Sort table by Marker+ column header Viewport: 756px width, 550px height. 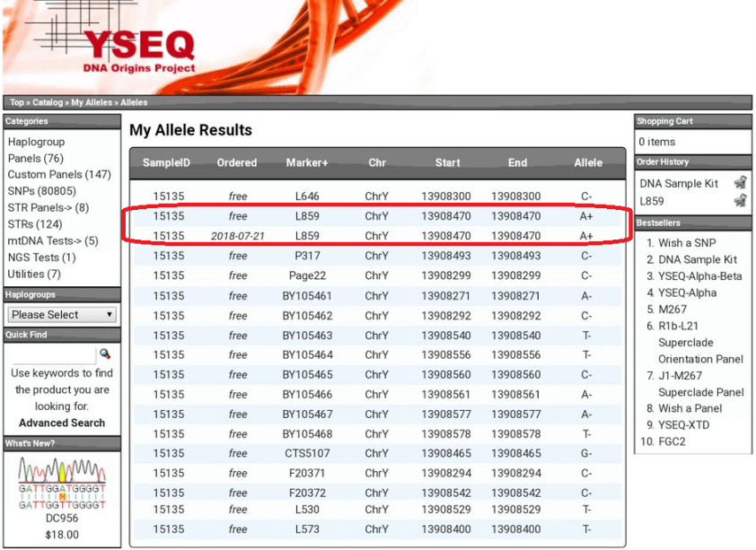coord(306,163)
